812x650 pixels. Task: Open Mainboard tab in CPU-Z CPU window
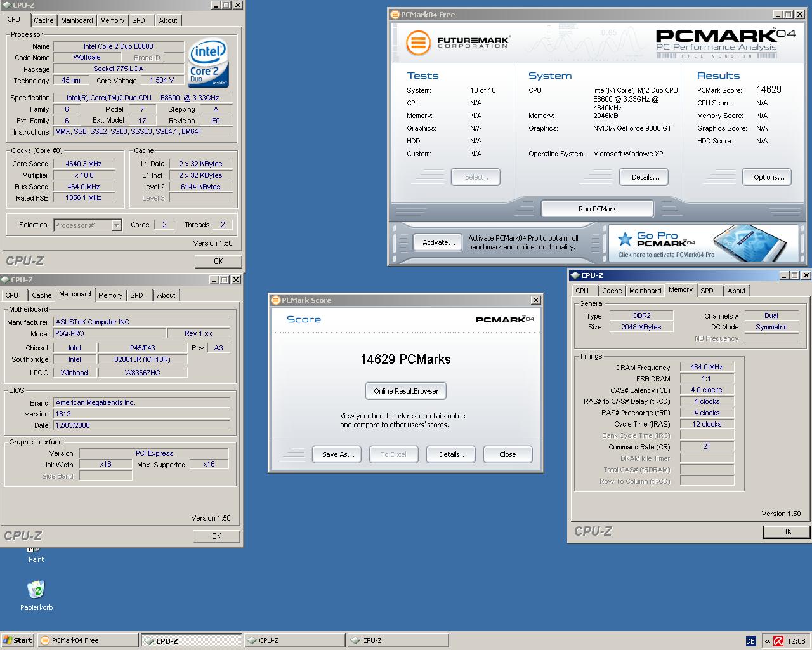coord(77,20)
